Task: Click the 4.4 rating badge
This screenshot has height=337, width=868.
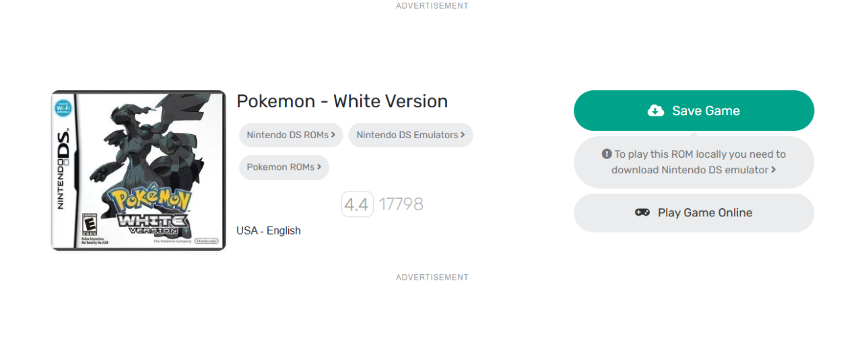Action: coord(357,204)
